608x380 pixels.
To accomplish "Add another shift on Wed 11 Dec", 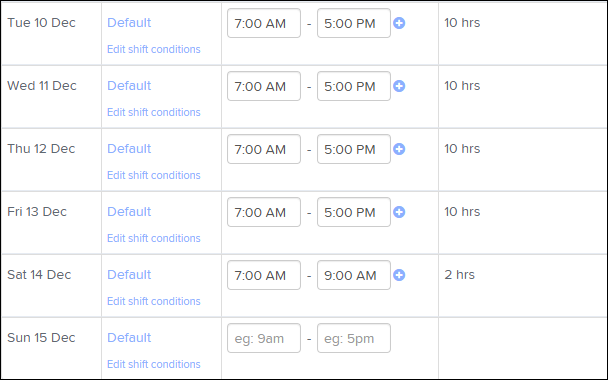I will [399, 86].
